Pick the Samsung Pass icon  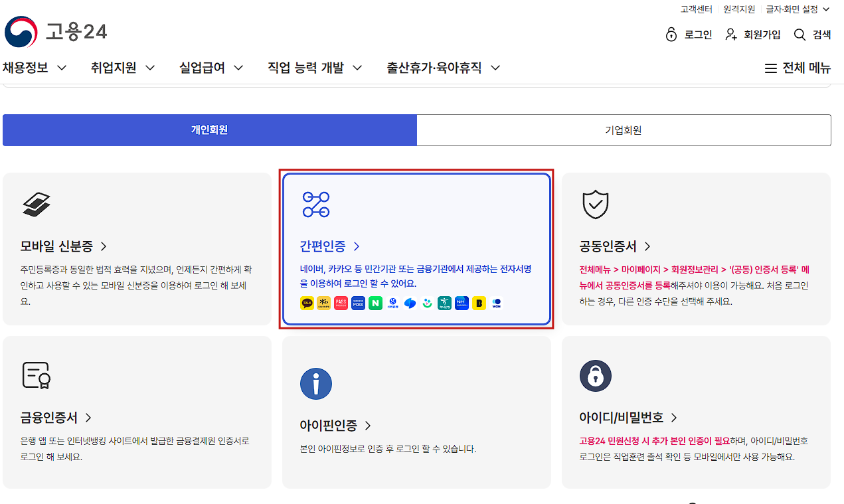click(358, 303)
